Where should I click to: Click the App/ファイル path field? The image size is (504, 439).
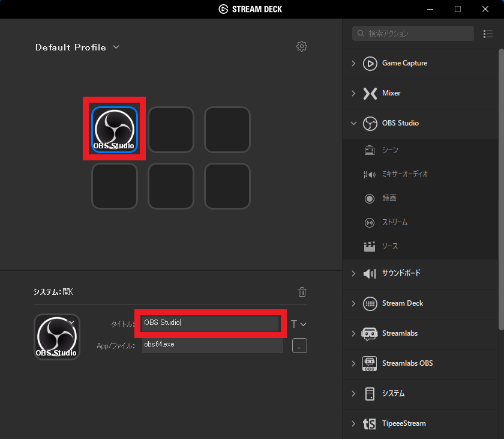tap(212, 345)
